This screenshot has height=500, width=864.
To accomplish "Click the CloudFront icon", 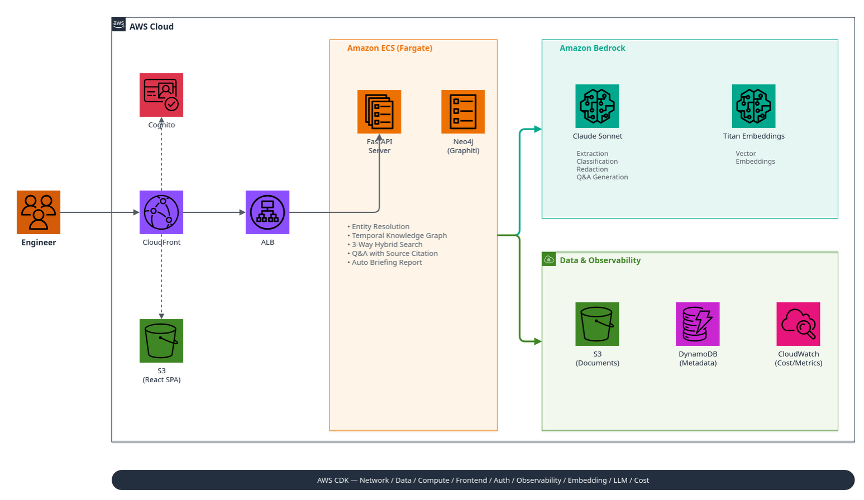I will [161, 212].
